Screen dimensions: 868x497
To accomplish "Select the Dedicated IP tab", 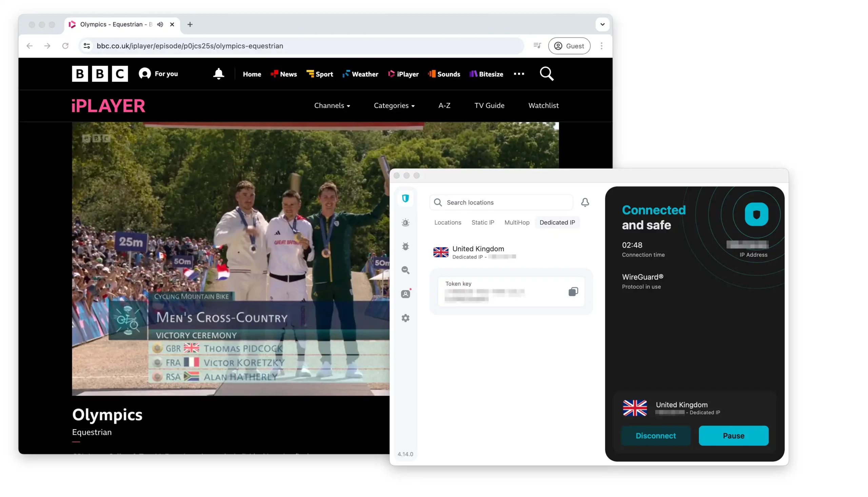I will click(557, 223).
